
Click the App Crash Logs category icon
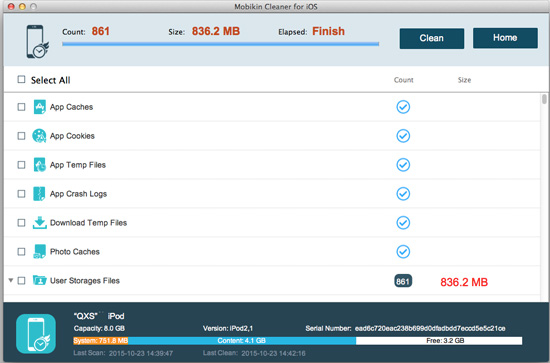coord(39,194)
